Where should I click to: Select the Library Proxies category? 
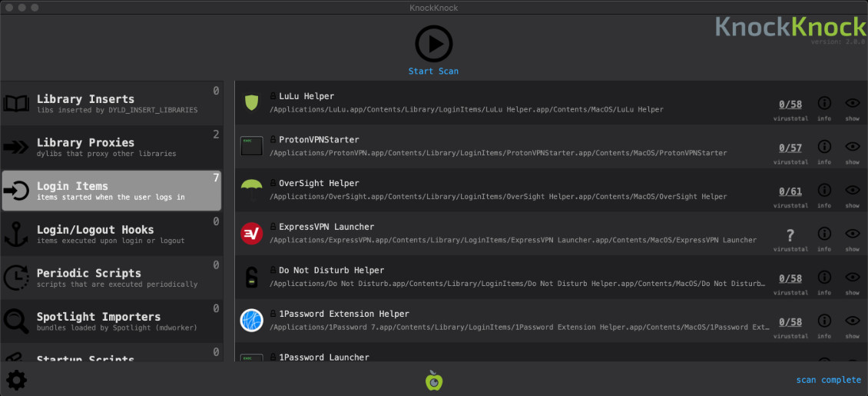[111, 147]
